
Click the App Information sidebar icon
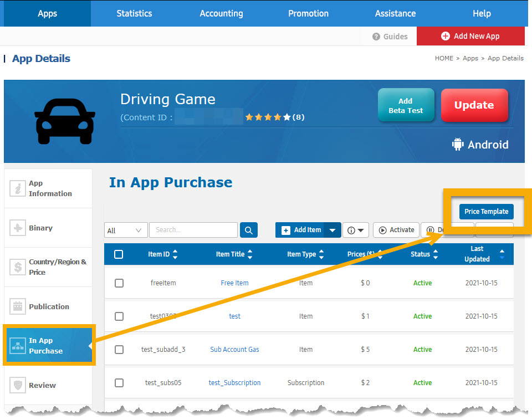tap(18, 188)
